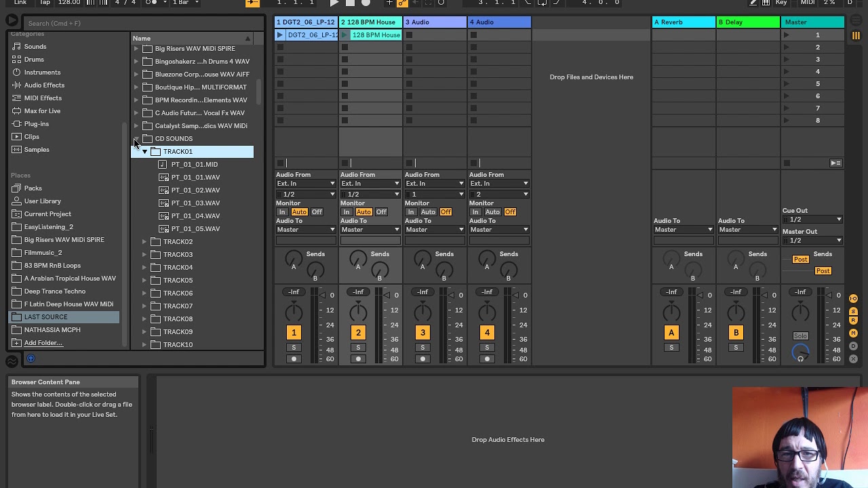This screenshot has height=488, width=868.
Task: Open the Plug-ins category
Action: click(x=37, y=124)
